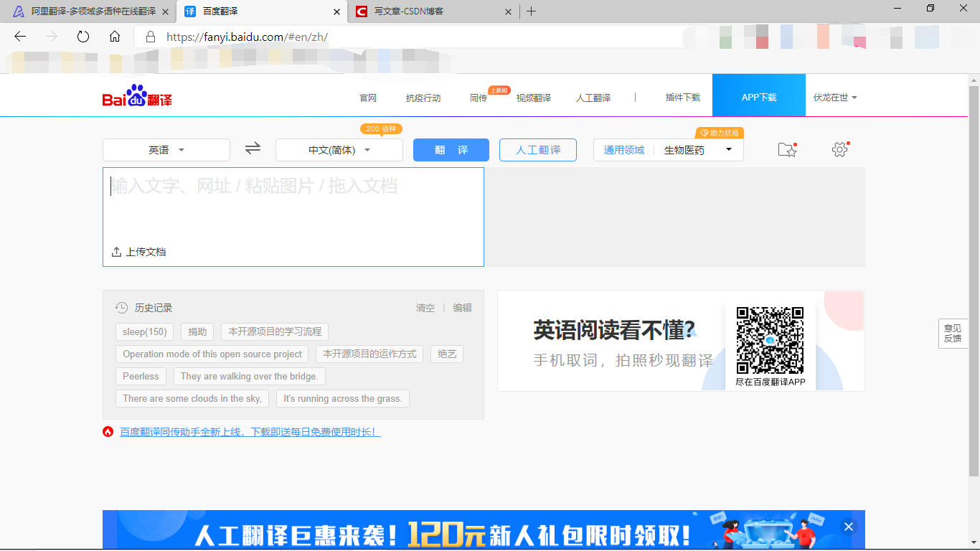The width and height of the screenshot is (980, 551).
Task: Close the Alibaba translate tab
Action: click(x=164, y=11)
